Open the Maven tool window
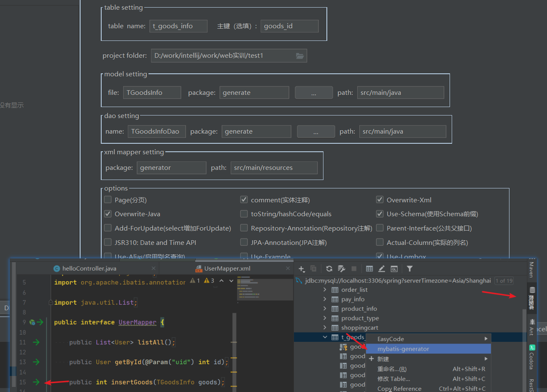Viewport: 547px width, 392px height. (531, 269)
